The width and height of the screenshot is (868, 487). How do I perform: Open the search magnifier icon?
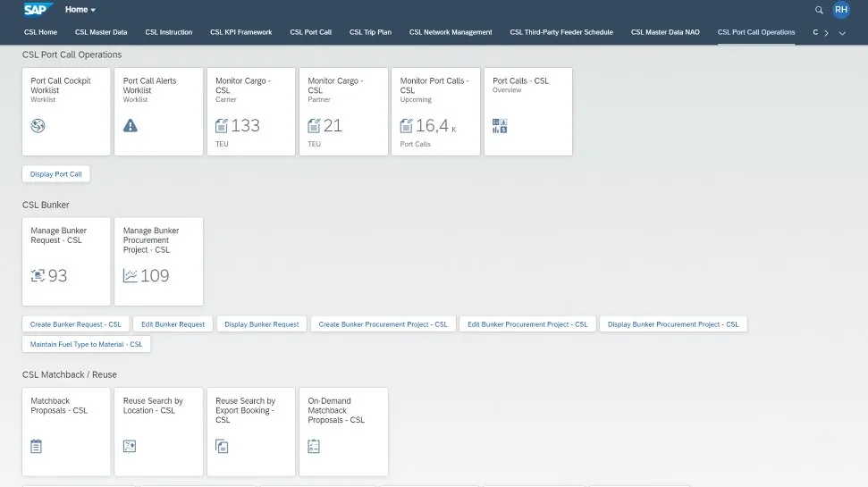pyautogui.click(x=820, y=10)
